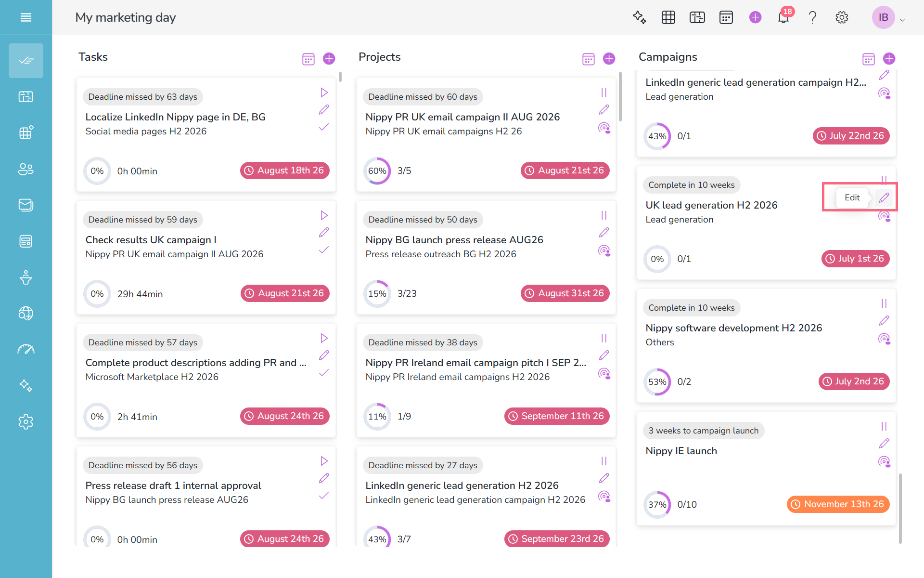Pause Nippy PR UK email campaign II project
The image size is (924, 578).
pyautogui.click(x=604, y=92)
